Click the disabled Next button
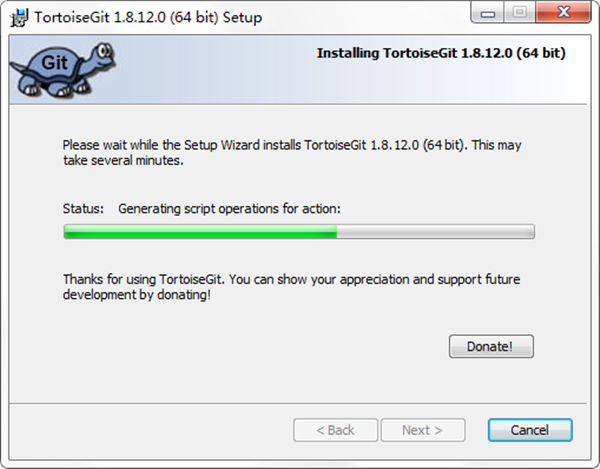 click(x=423, y=430)
